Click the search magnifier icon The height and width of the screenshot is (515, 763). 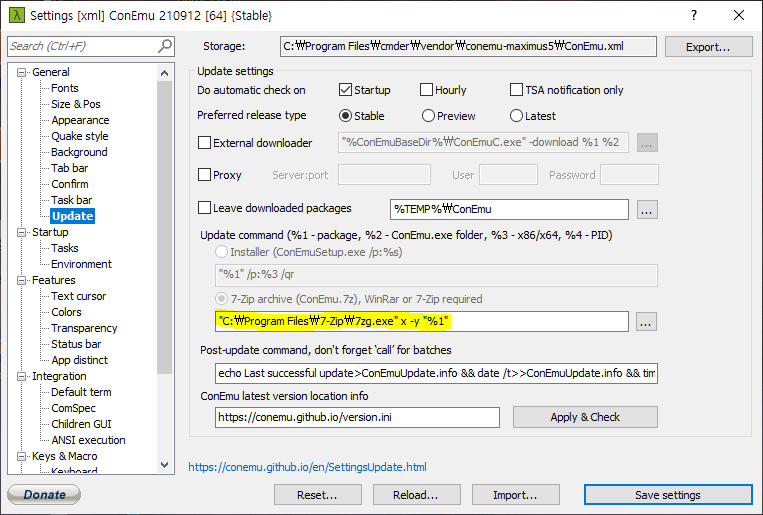coord(165,46)
